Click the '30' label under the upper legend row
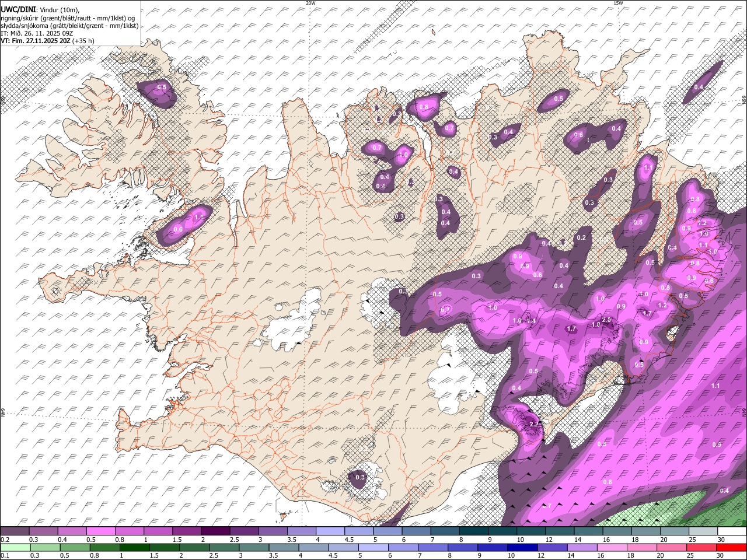Viewport: 747px width, 560px height. click(x=721, y=540)
